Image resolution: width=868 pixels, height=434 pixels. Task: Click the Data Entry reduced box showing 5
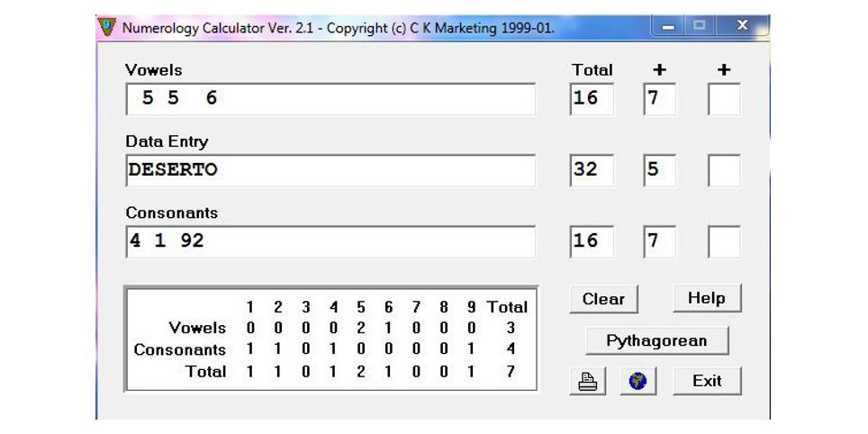(x=660, y=170)
